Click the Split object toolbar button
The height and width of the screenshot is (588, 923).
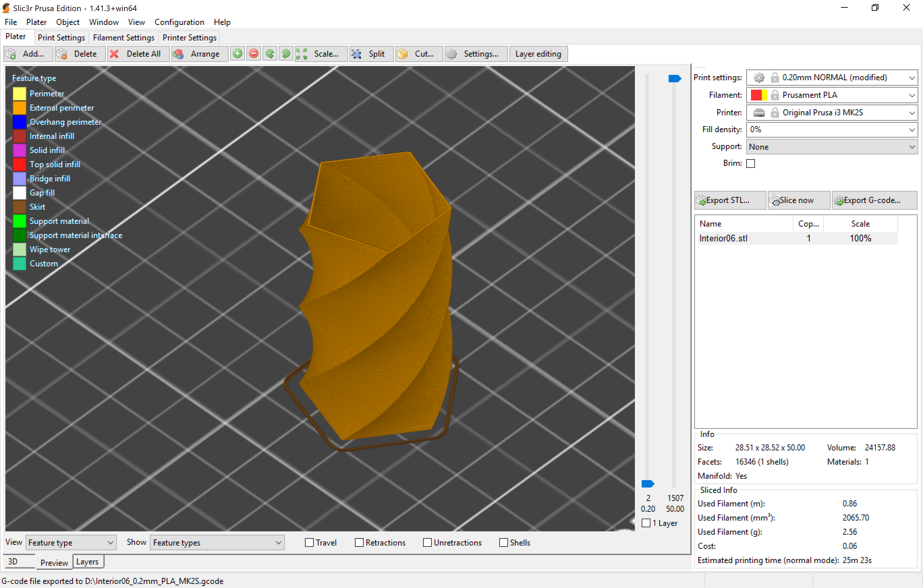(x=371, y=54)
